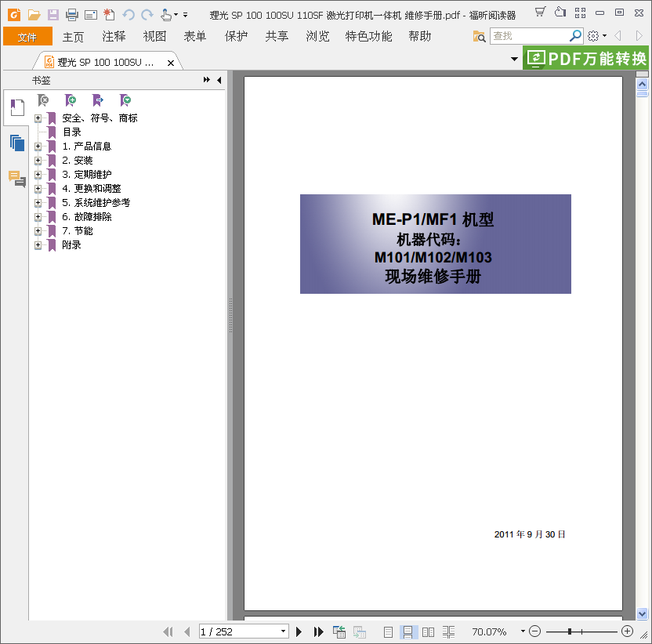Click PDF万能转换 banner button
Viewport: 652px width, 644px height.
[586, 58]
